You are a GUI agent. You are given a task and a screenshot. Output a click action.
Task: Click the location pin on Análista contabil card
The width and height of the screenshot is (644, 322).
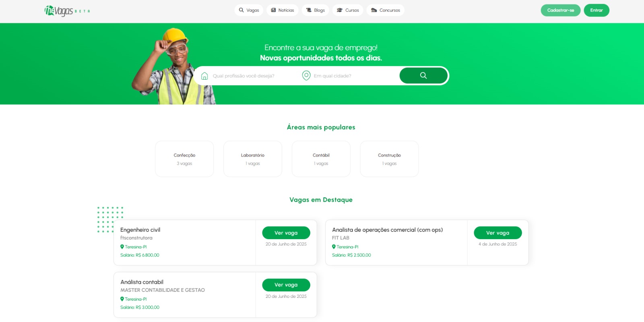[x=122, y=299]
